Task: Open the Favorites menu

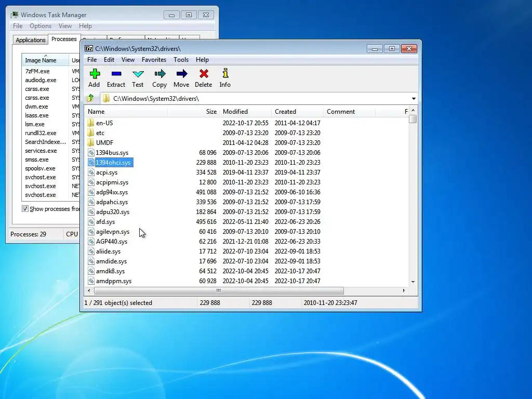Action: point(154,60)
